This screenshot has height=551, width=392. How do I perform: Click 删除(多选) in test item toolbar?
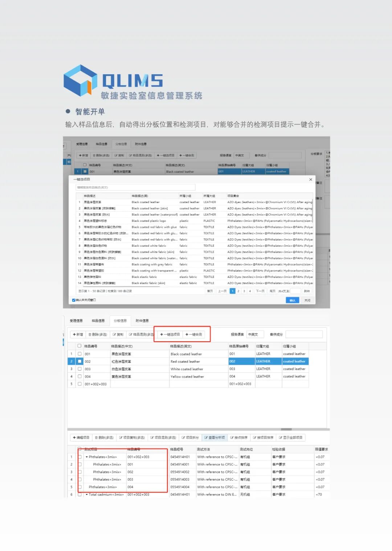pyautogui.click(x=104, y=438)
